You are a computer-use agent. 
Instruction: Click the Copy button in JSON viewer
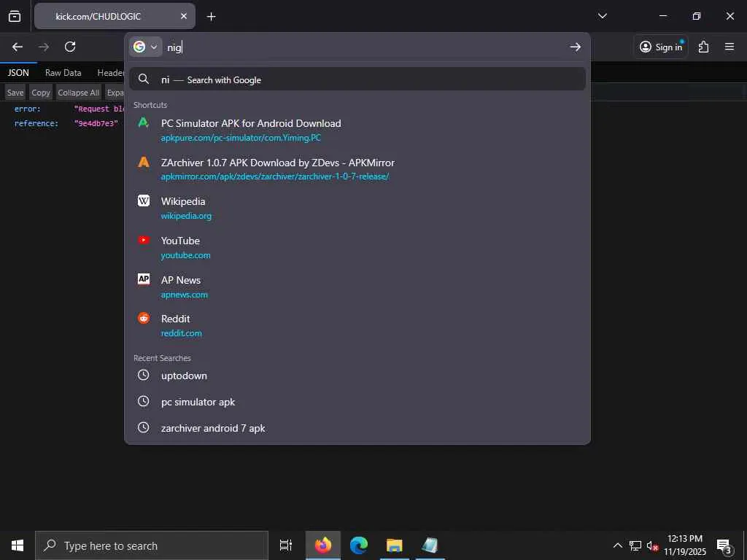(x=41, y=93)
